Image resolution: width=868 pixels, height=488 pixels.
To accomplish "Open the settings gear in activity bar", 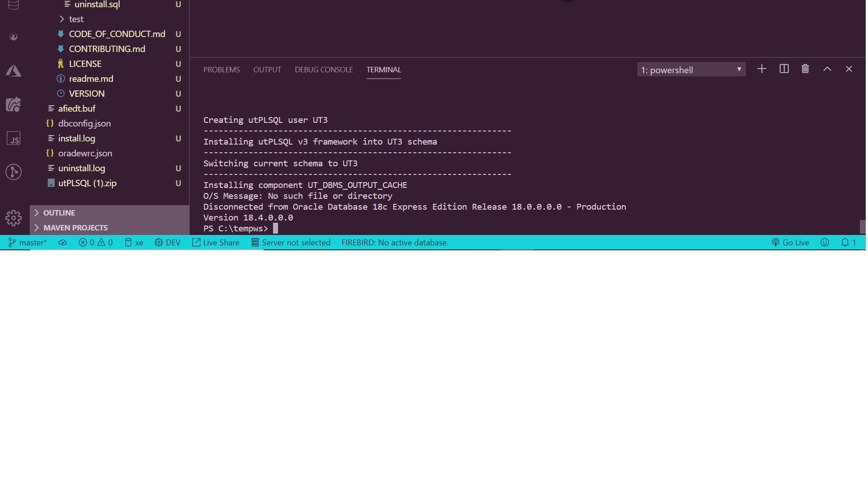I will [x=14, y=218].
